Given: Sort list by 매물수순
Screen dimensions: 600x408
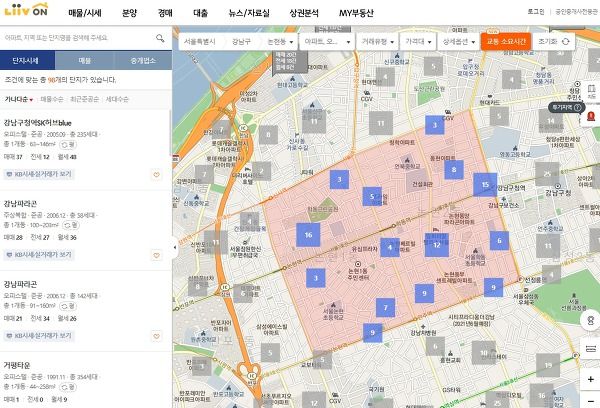Looking at the screenshot, I should pyautogui.click(x=52, y=100).
